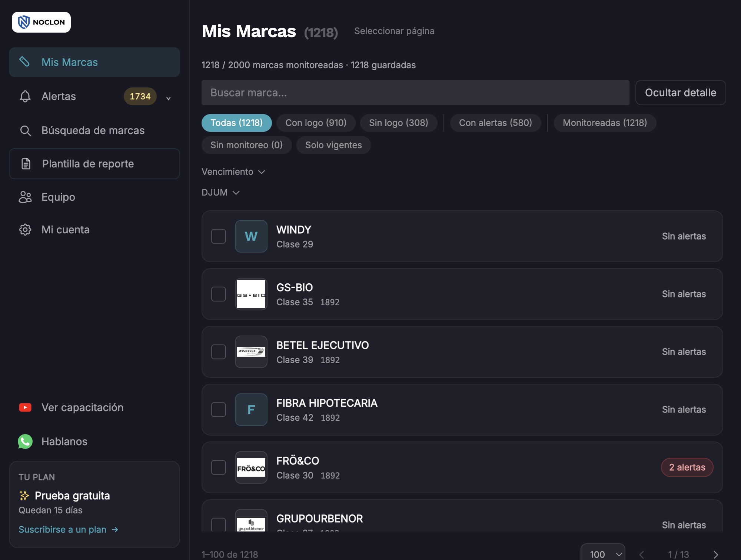This screenshot has width=741, height=560.
Task: Select the FRÖ&CO checkbox
Action: click(219, 467)
